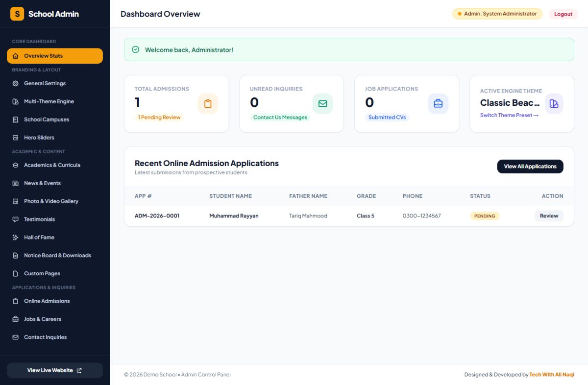
Task: Click the theme icon on Active Engine Theme card
Action: (x=554, y=104)
